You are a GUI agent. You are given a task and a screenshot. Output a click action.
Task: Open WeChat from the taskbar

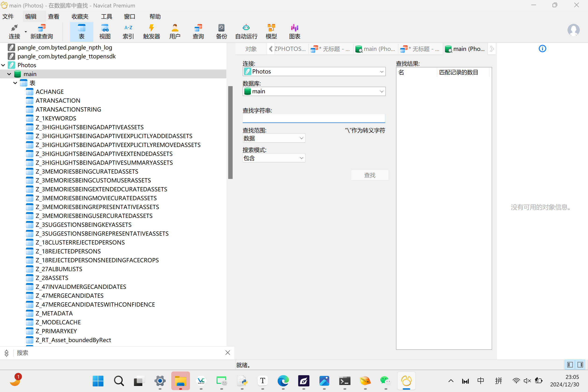pyautogui.click(x=385, y=381)
